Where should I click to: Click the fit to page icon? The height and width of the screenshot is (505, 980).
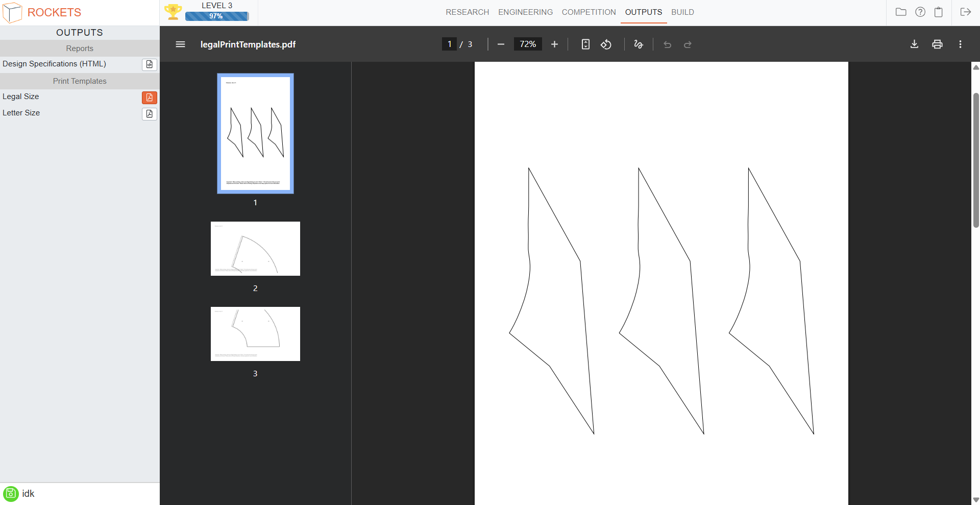585,44
